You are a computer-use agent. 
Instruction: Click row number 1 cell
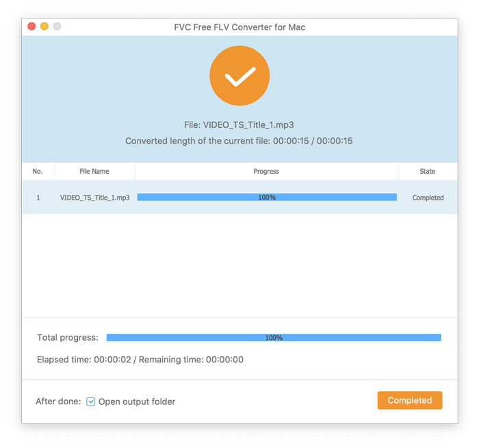(38, 198)
